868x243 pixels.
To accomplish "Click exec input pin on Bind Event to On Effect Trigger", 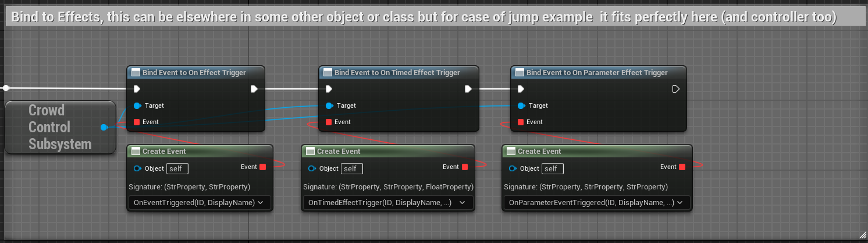I will pyautogui.click(x=137, y=89).
